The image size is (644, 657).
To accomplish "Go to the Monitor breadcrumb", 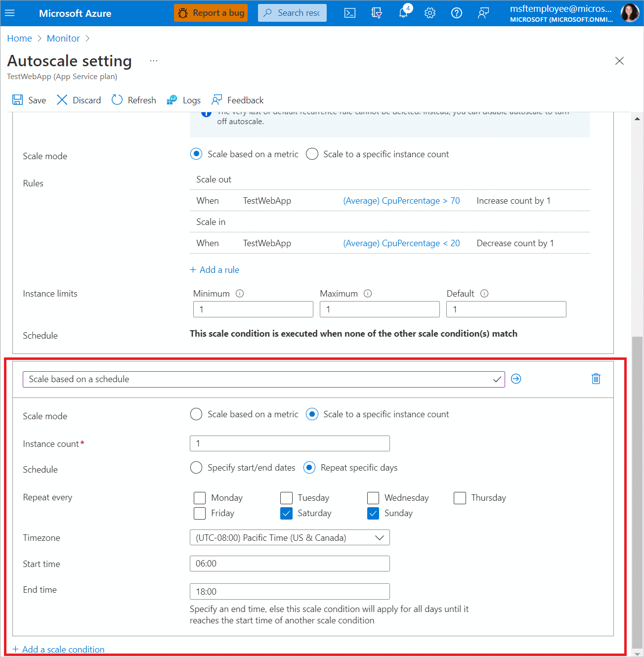I will coord(63,39).
